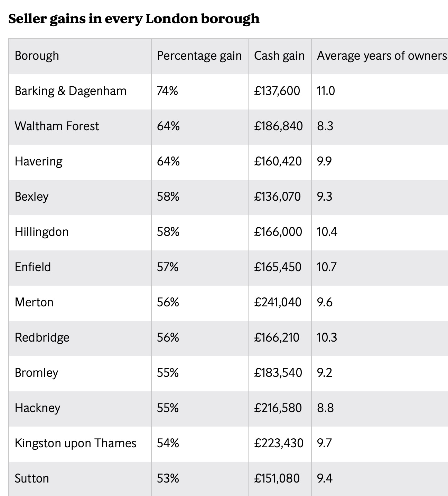This screenshot has height=496, width=448.
Task: Click the 74% percentage gain value
Action: [x=168, y=91]
